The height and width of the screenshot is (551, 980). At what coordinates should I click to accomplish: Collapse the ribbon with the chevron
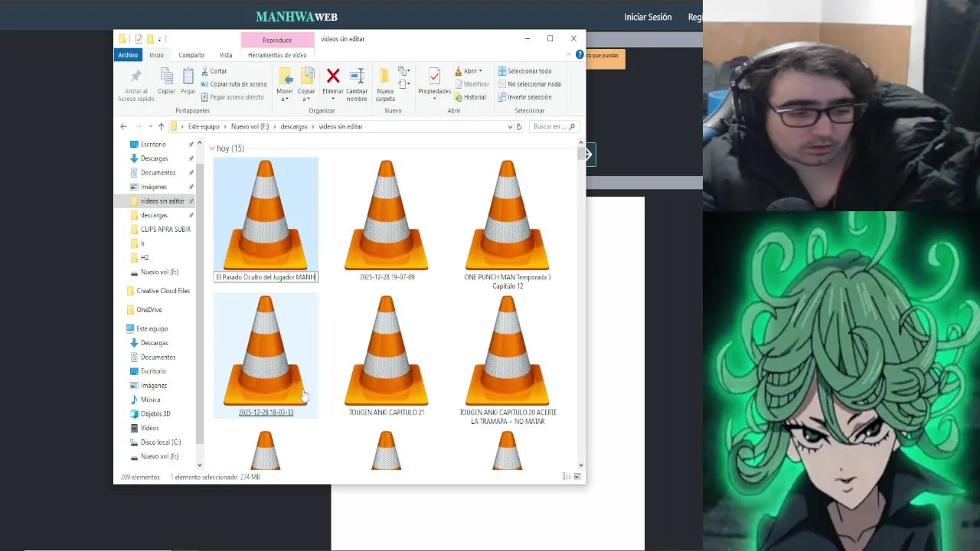click(x=569, y=55)
